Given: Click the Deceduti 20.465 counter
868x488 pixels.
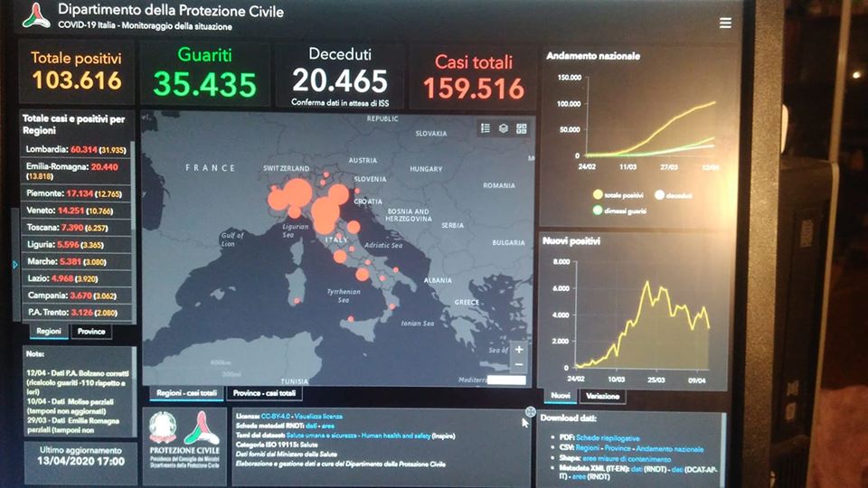Looking at the screenshot, I should click(340, 76).
